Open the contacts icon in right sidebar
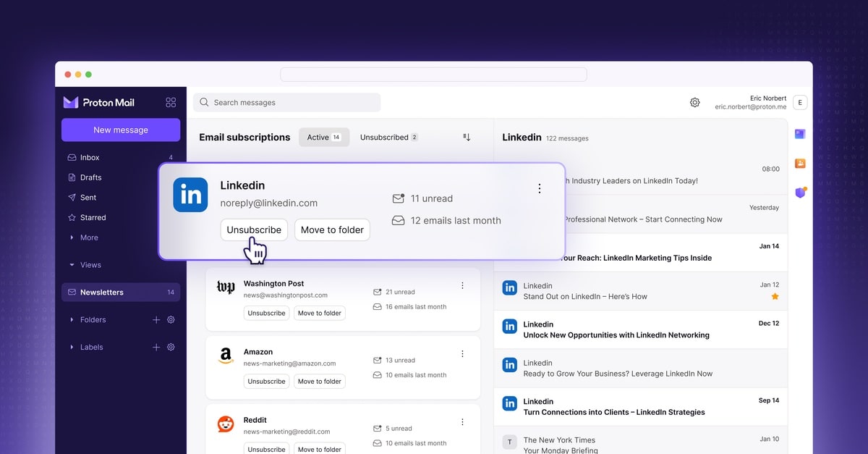The width and height of the screenshot is (868, 454). tap(800, 163)
